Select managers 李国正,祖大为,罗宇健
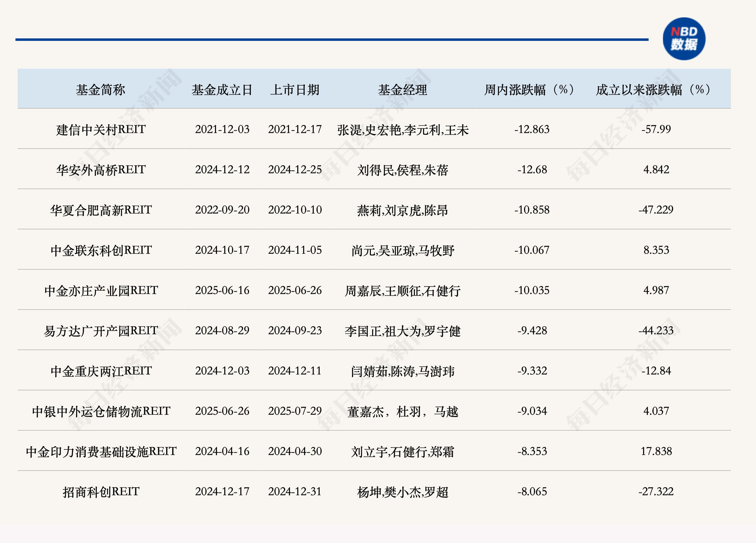The height and width of the screenshot is (543, 756). click(x=403, y=331)
